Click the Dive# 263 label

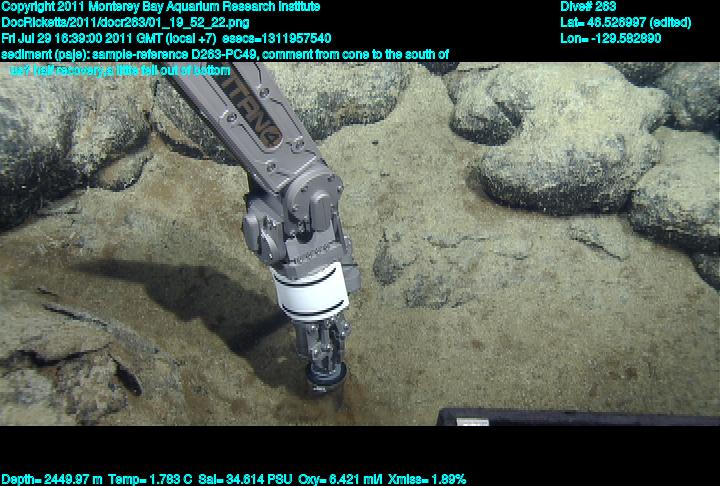(x=588, y=7)
